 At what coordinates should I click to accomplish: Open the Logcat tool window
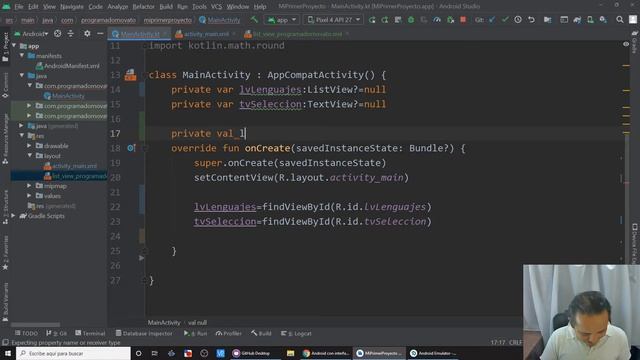click(x=296, y=333)
